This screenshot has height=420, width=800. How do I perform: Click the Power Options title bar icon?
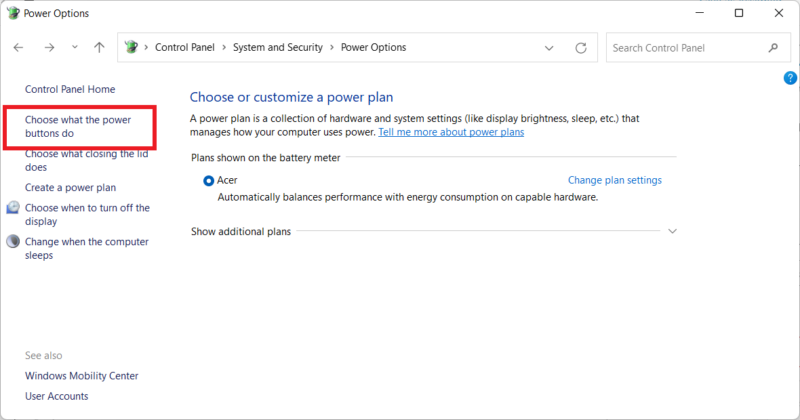tap(13, 13)
